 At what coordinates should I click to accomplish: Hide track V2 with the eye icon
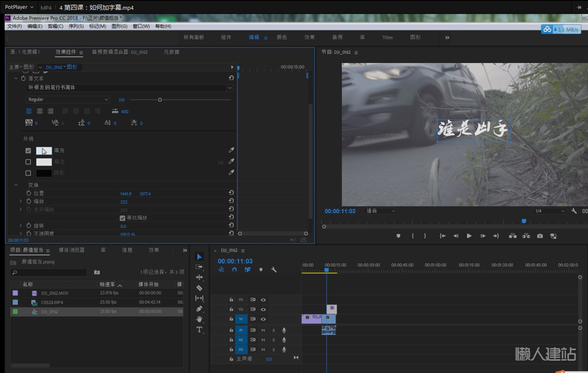click(x=263, y=310)
